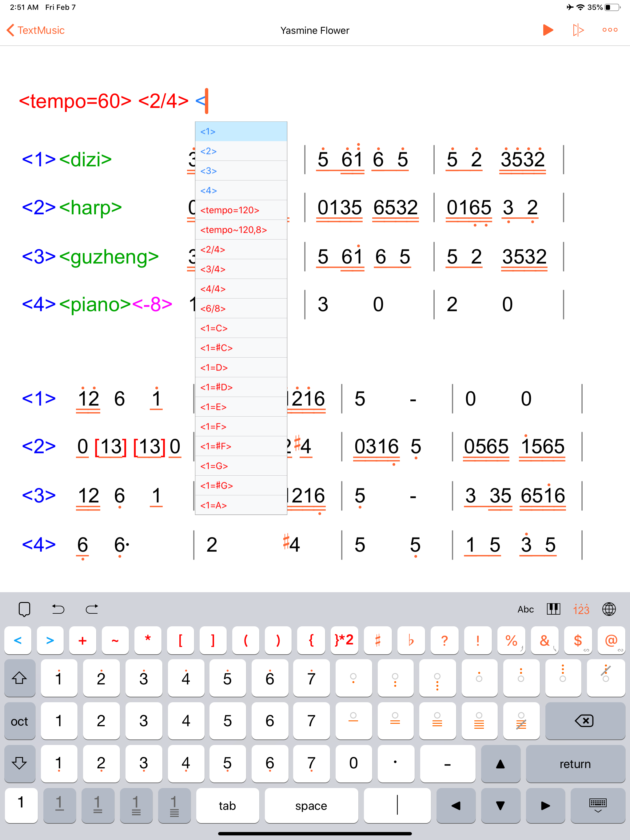Tap the oct key
630x840 pixels.
(x=20, y=721)
